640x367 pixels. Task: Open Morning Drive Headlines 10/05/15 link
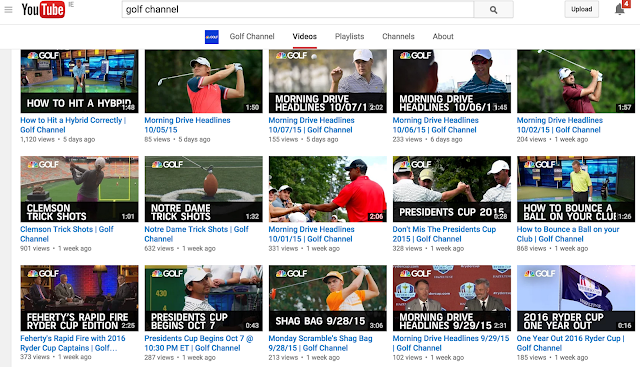(x=187, y=125)
